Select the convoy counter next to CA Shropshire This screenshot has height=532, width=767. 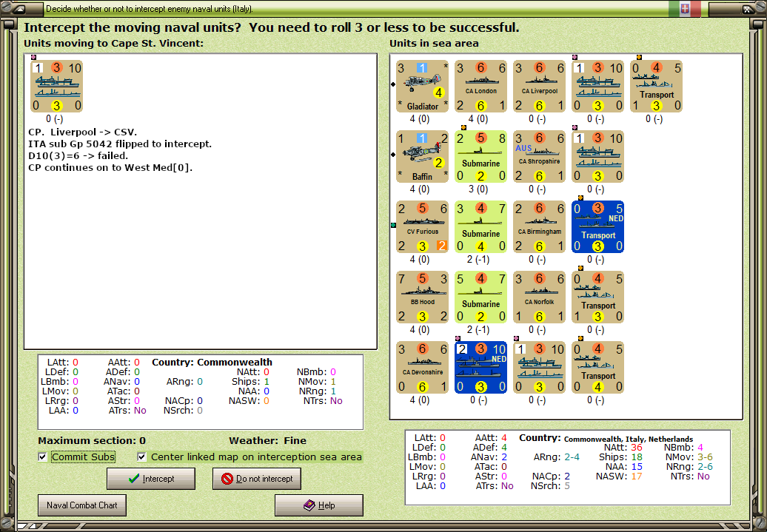coord(597,156)
